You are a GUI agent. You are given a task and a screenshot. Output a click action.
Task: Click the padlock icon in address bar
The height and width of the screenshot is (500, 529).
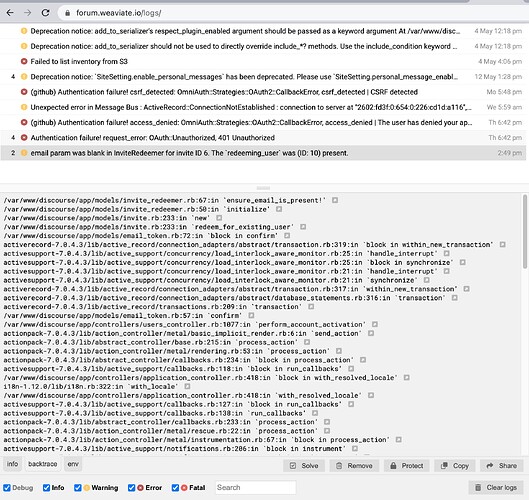(67, 13)
